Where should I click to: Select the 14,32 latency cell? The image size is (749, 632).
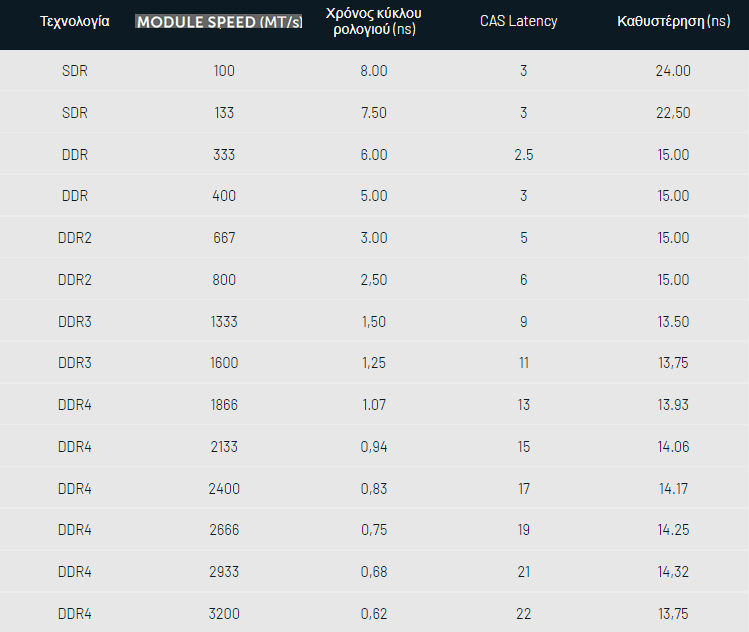coord(673,572)
